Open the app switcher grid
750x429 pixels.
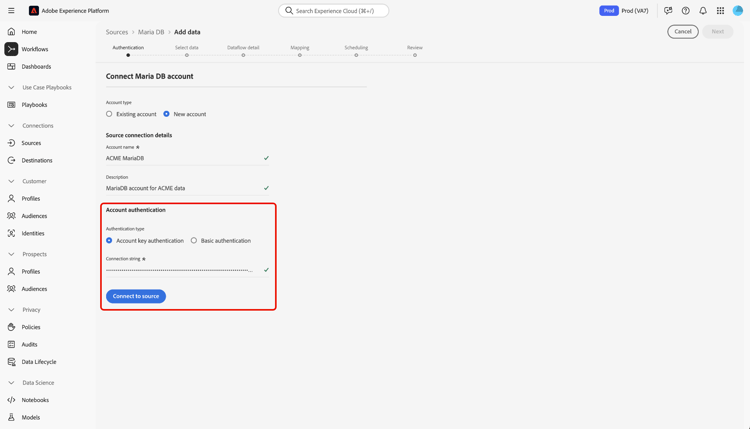click(720, 11)
